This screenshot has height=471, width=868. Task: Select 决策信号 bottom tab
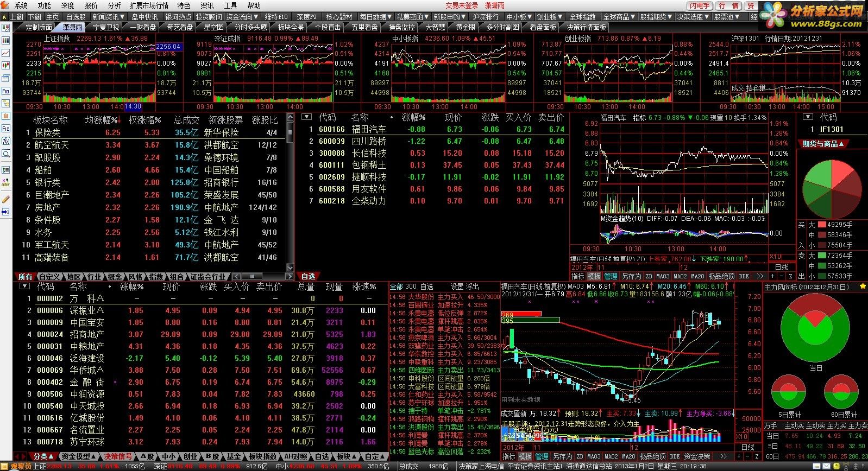pyautogui.click(x=118, y=456)
